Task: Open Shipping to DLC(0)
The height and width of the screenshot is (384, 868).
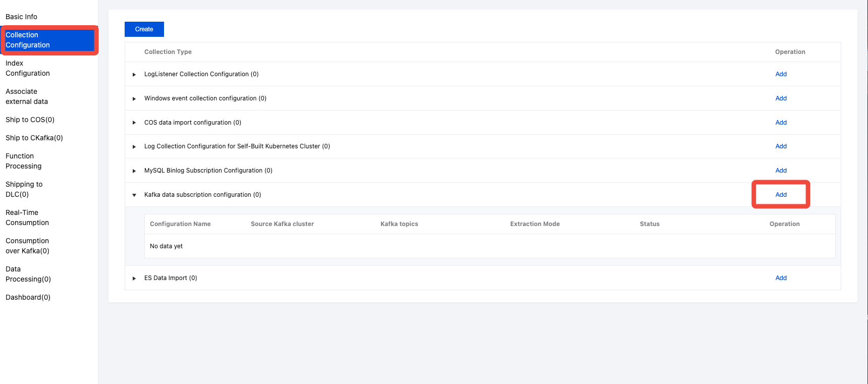Action: 24,189
